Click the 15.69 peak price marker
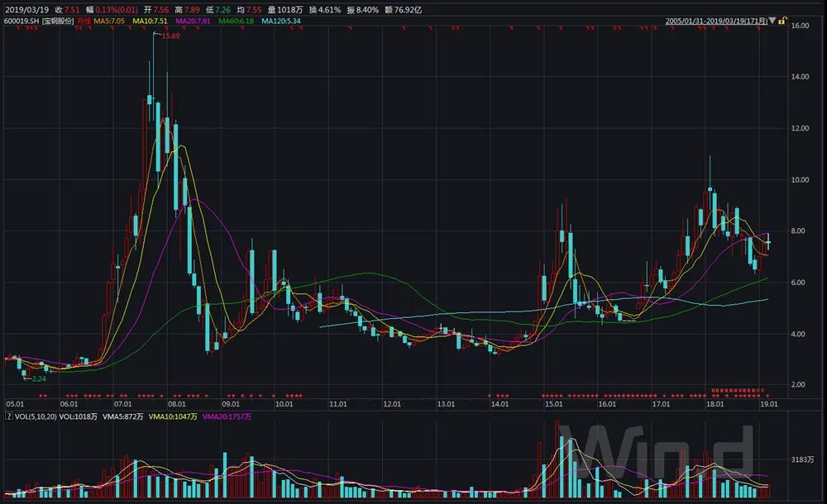 click(171, 36)
